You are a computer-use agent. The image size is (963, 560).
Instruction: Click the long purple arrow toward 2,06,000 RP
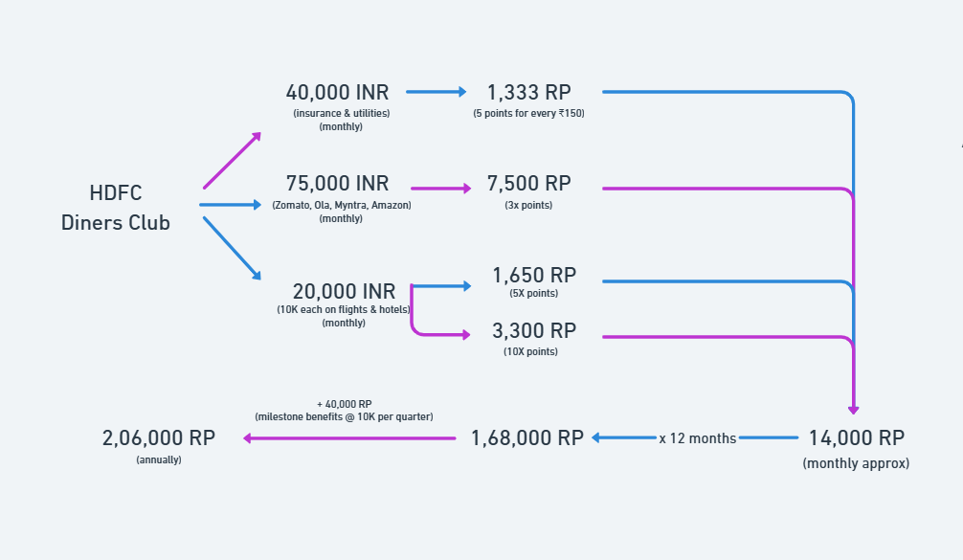pos(349,438)
